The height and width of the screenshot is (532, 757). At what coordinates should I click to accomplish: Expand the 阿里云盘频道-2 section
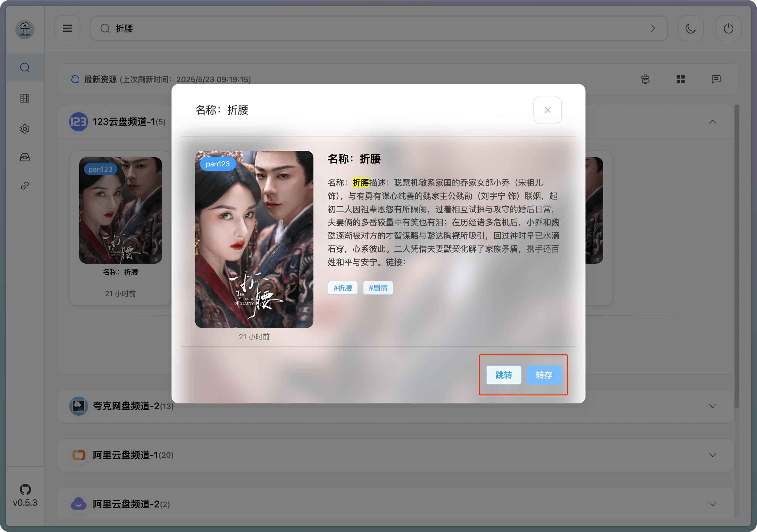tap(712, 504)
